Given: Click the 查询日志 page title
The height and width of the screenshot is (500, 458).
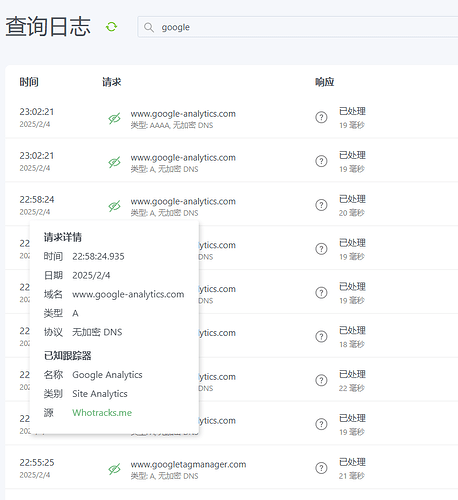Looking at the screenshot, I should tap(48, 27).
